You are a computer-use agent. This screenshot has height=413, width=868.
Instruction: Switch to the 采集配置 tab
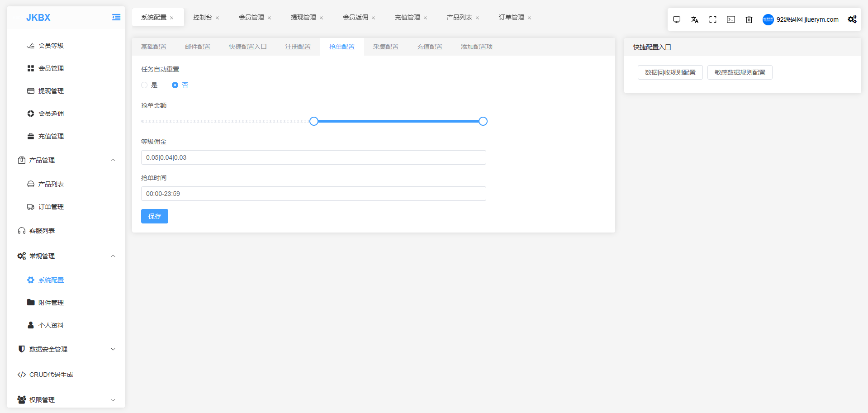coord(386,47)
